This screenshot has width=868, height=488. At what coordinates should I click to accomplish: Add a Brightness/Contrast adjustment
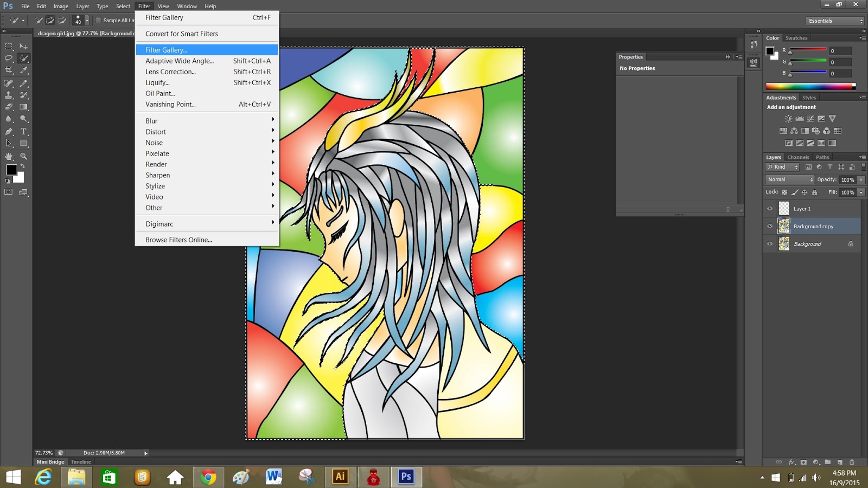click(x=788, y=119)
